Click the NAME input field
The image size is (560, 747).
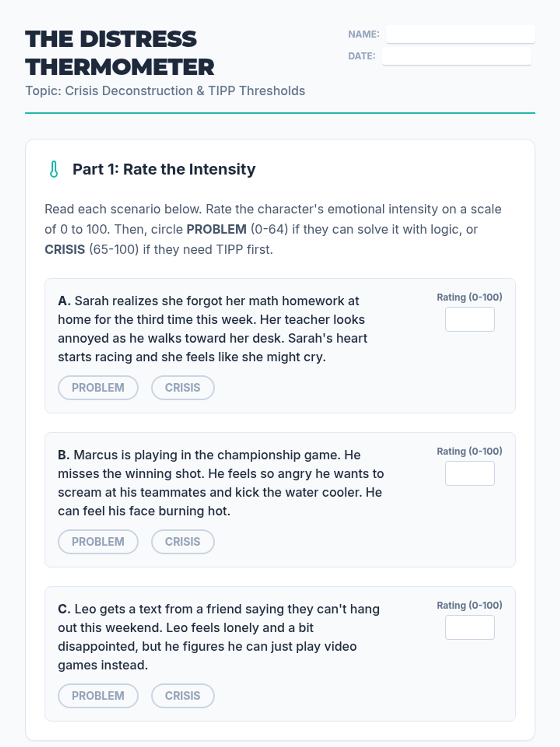click(460, 34)
